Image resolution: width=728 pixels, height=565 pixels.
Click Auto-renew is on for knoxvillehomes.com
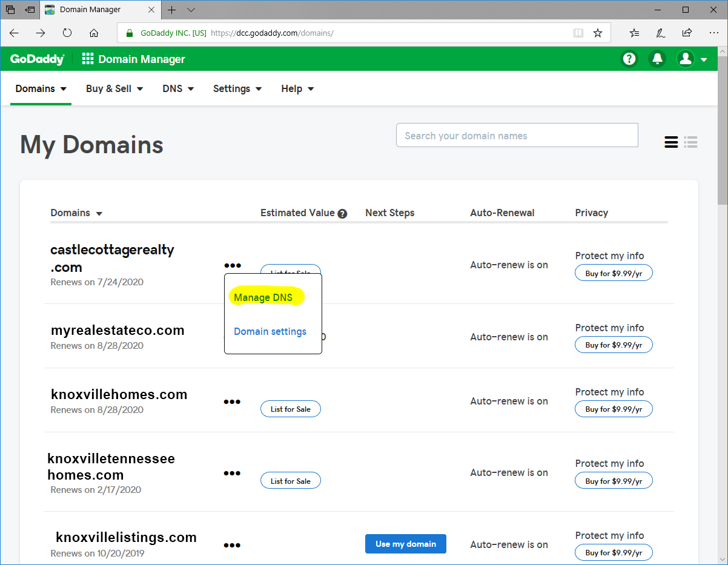[509, 401]
